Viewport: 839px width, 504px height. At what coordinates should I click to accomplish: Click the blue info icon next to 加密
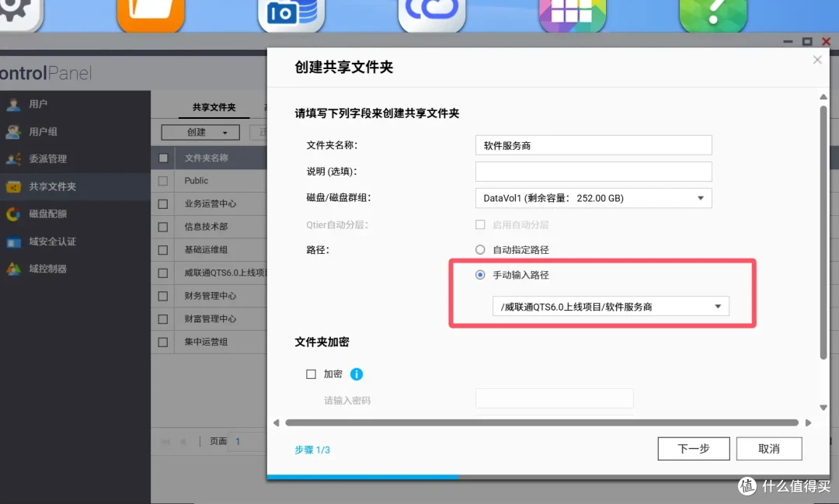click(x=357, y=374)
